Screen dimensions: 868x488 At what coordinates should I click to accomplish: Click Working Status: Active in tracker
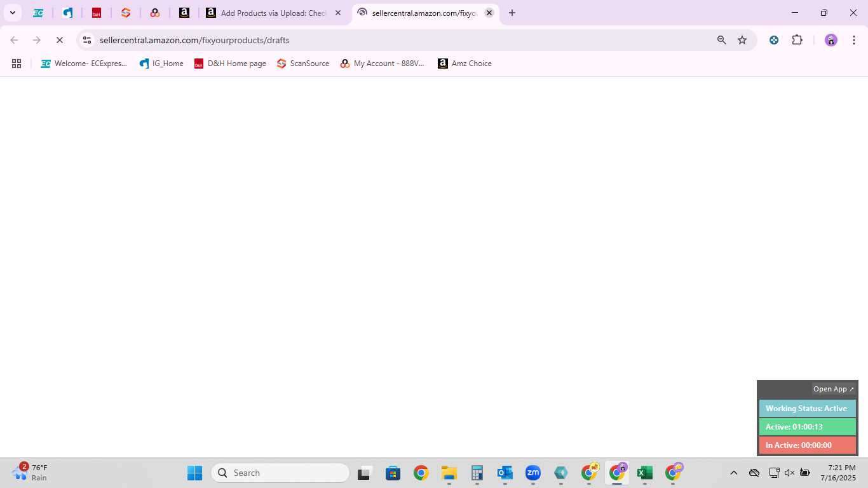coord(808,409)
